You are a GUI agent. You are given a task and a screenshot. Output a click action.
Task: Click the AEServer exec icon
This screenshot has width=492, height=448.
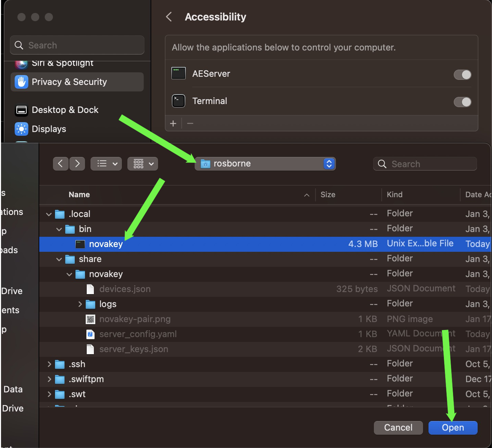pyautogui.click(x=178, y=73)
